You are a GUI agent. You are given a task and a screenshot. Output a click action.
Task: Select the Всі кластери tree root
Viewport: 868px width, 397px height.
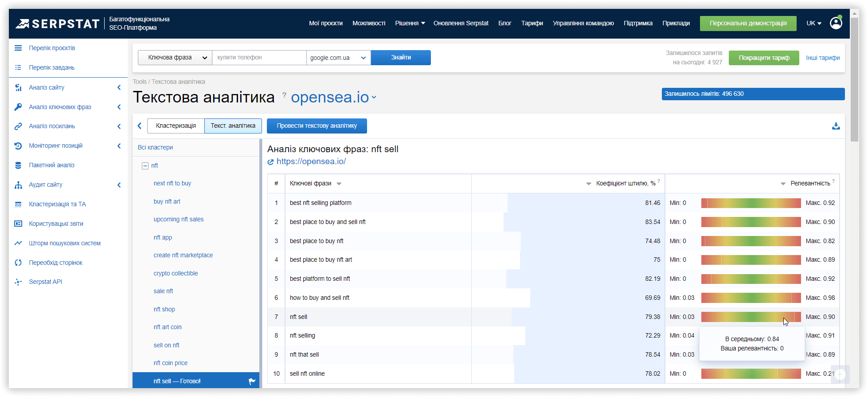click(x=155, y=148)
